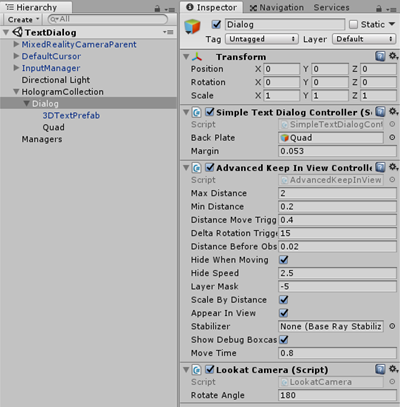Open Simple Text Dialog Controller gear menu
The image size is (400, 407).
(393, 112)
